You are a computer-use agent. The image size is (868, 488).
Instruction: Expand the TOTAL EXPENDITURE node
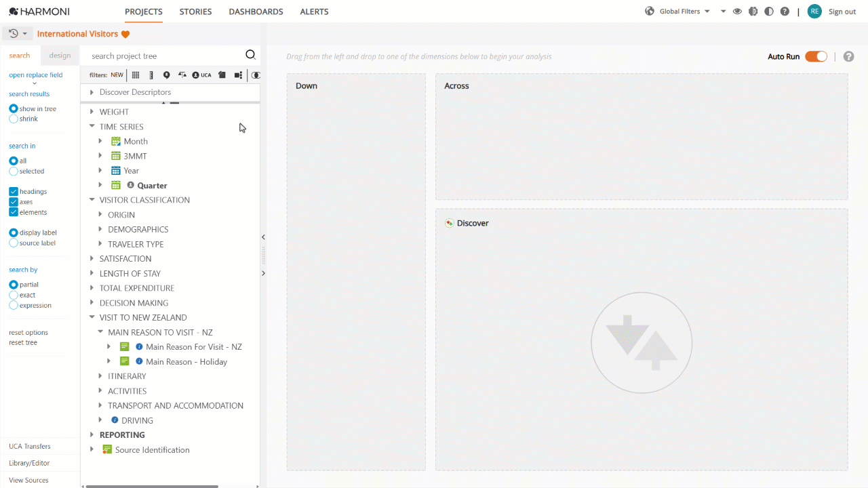click(92, 288)
